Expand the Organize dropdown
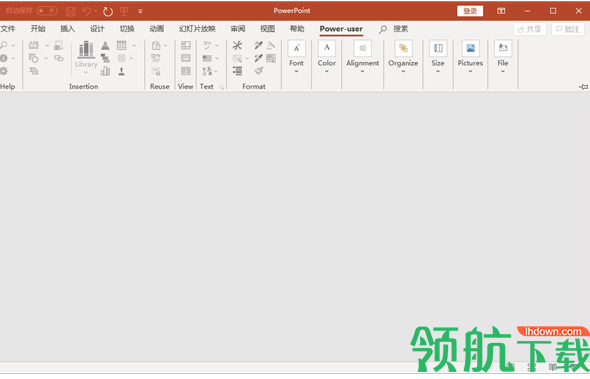Image resolution: width=590 pixels, height=379 pixels. coord(403,56)
